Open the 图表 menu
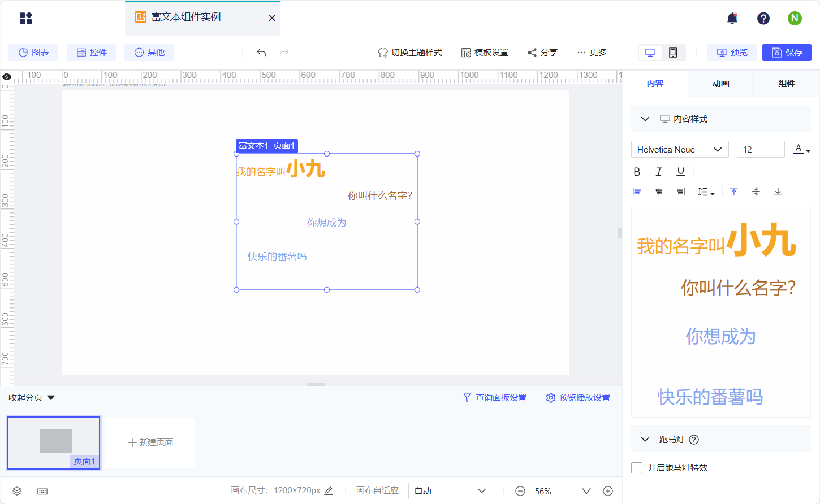 click(x=33, y=53)
